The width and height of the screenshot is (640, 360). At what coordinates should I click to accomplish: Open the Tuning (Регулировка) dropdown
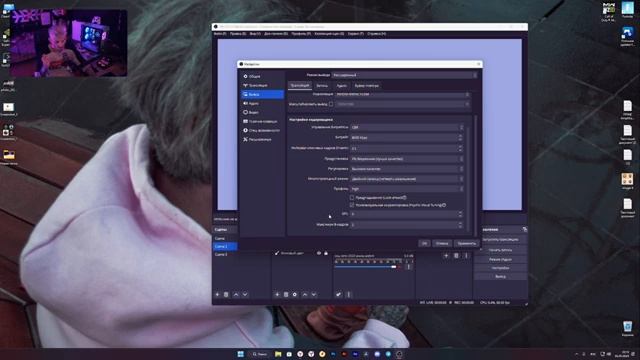(407, 169)
